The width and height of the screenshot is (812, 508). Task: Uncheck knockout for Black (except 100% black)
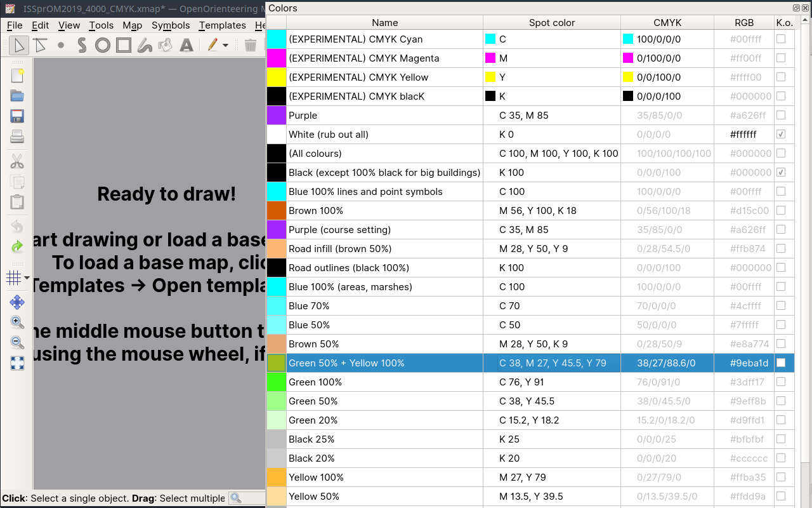[x=781, y=172]
